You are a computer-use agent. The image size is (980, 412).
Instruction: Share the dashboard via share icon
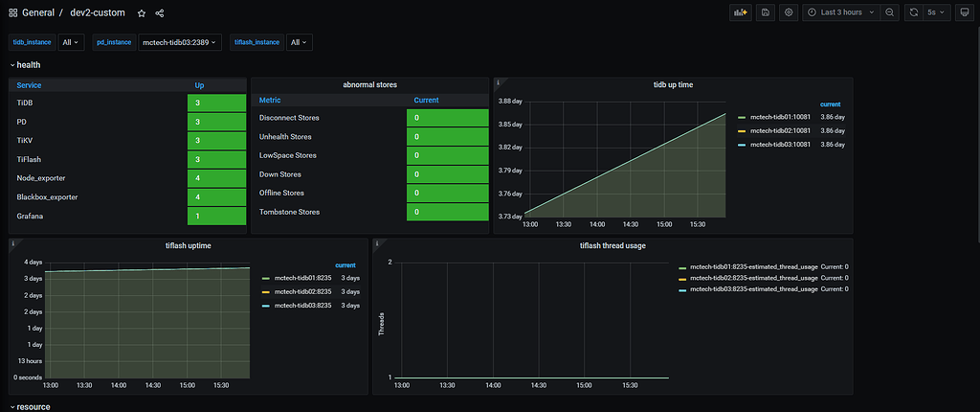click(160, 13)
